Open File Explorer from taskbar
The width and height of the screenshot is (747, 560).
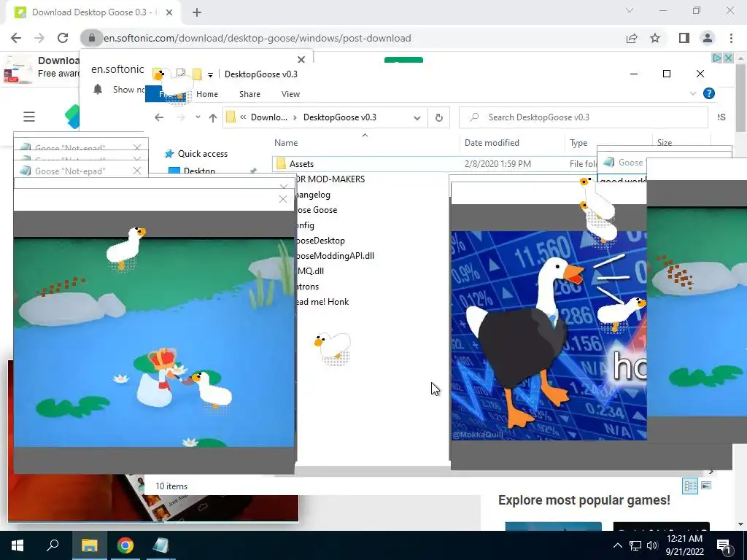90,545
